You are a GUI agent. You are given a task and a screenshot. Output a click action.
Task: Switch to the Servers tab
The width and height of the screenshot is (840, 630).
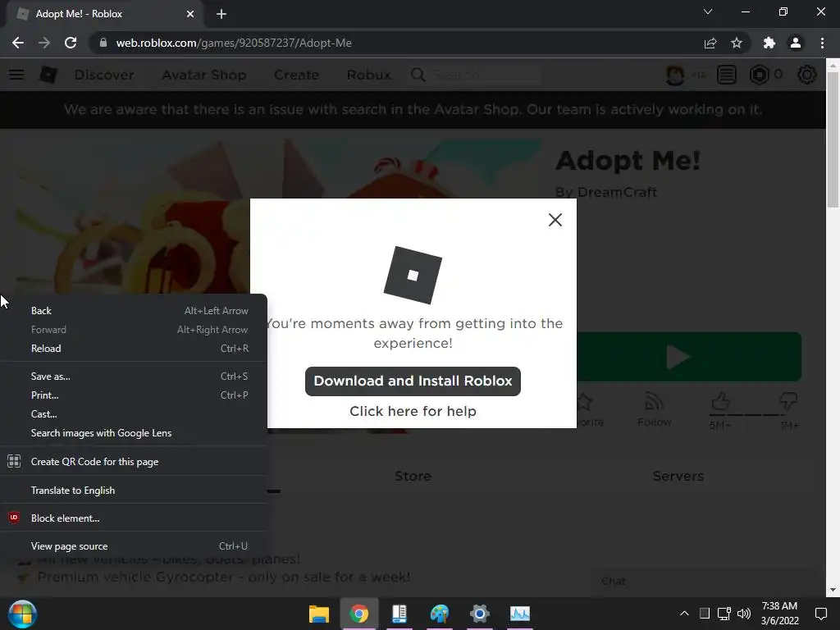coord(678,476)
